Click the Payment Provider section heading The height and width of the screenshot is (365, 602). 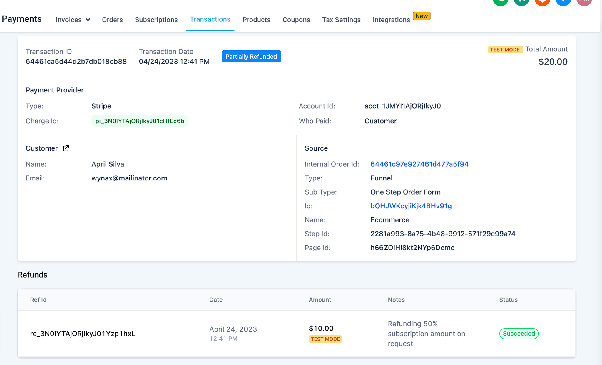(55, 90)
